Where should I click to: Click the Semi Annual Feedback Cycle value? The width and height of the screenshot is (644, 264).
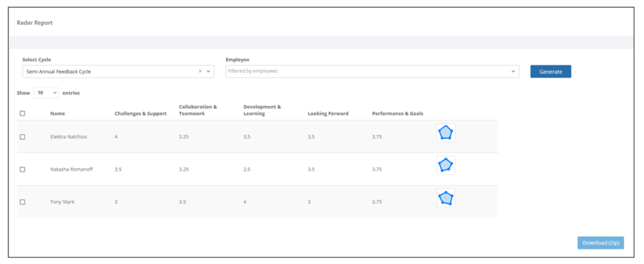[x=59, y=71]
